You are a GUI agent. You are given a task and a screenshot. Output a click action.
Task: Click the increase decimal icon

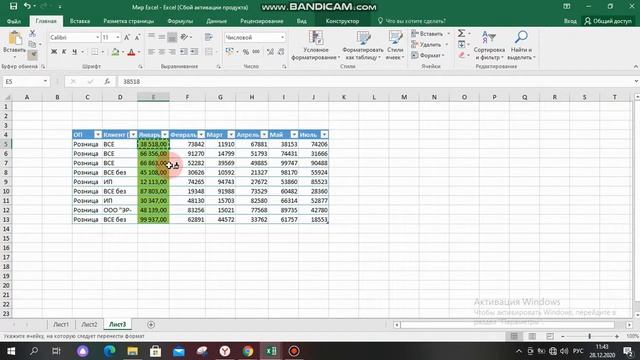click(270, 52)
